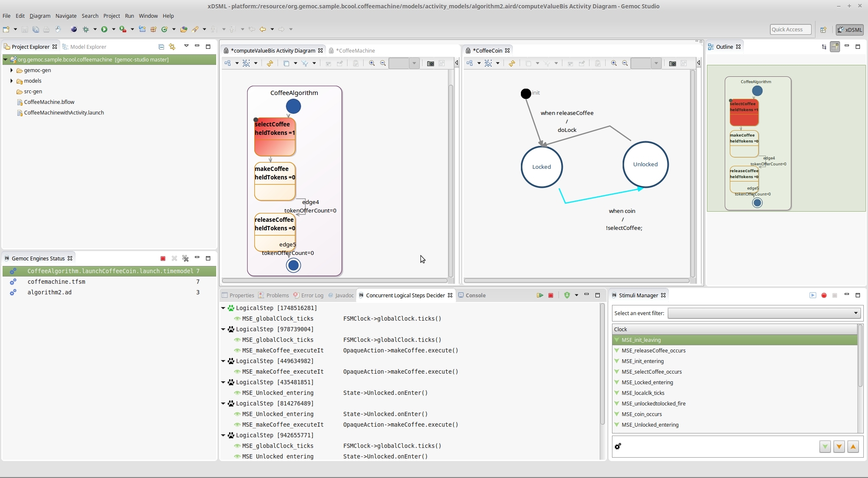Open the Diagram menu
Image resolution: width=868 pixels, height=478 pixels.
(x=40, y=16)
